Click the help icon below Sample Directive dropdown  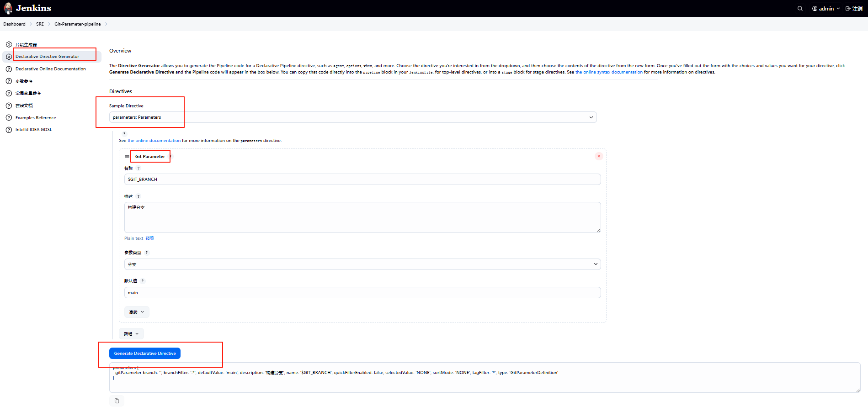pyautogui.click(x=124, y=134)
